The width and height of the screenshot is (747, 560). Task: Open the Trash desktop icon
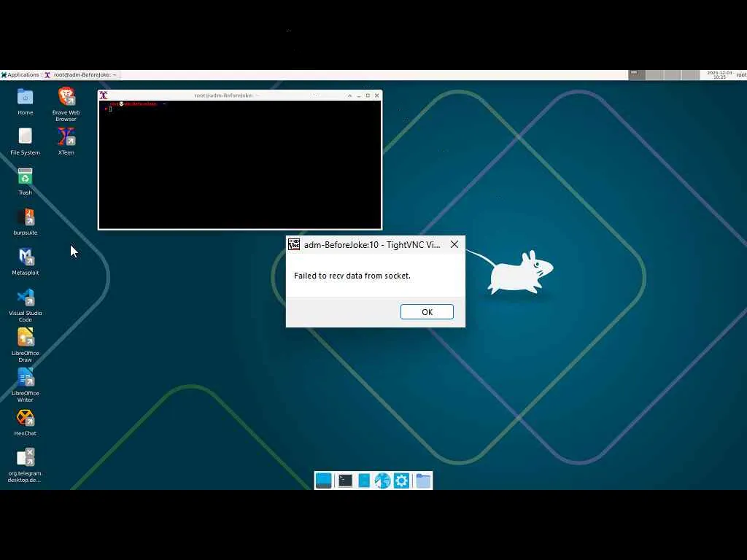pos(26,182)
